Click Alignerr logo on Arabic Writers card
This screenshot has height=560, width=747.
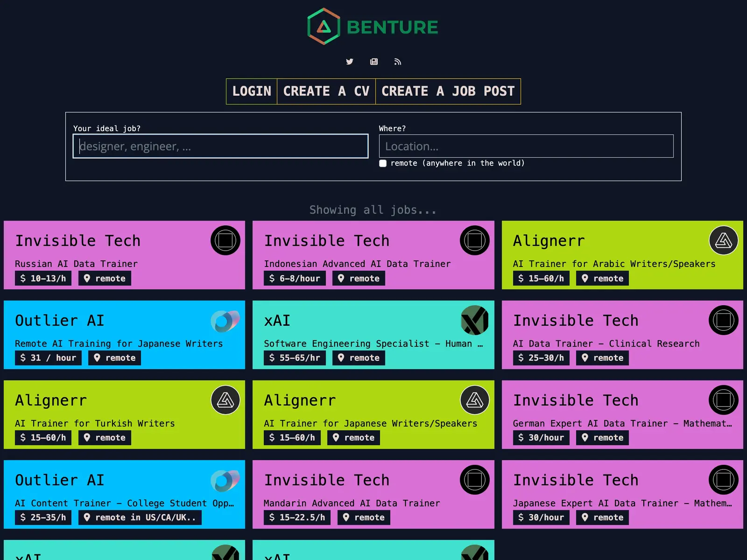coord(724,240)
